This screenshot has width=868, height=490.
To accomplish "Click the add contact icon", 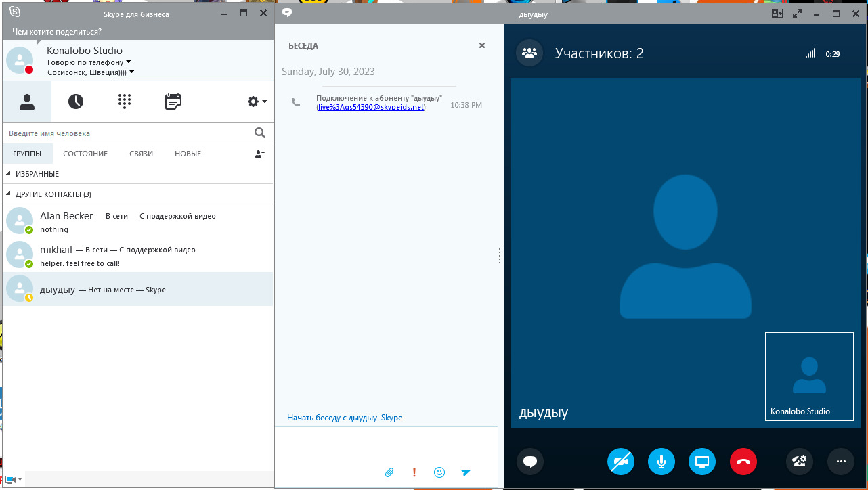I will (x=259, y=154).
